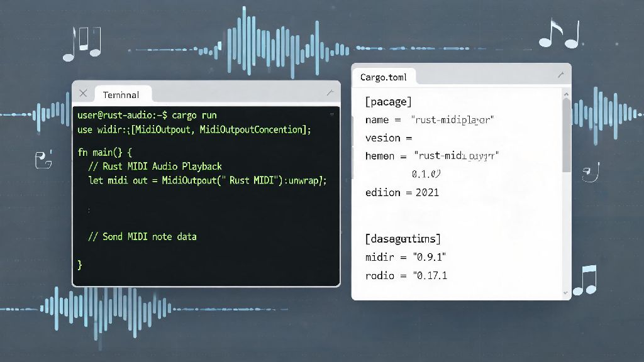Click the '[dasagutions]' section header
The width and height of the screenshot is (644, 362).
click(402, 238)
